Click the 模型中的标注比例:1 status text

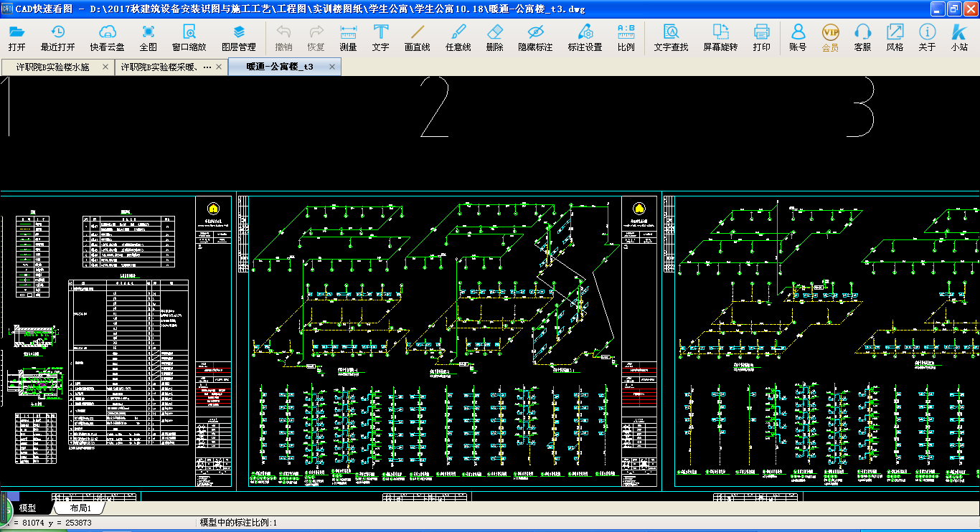click(x=238, y=523)
